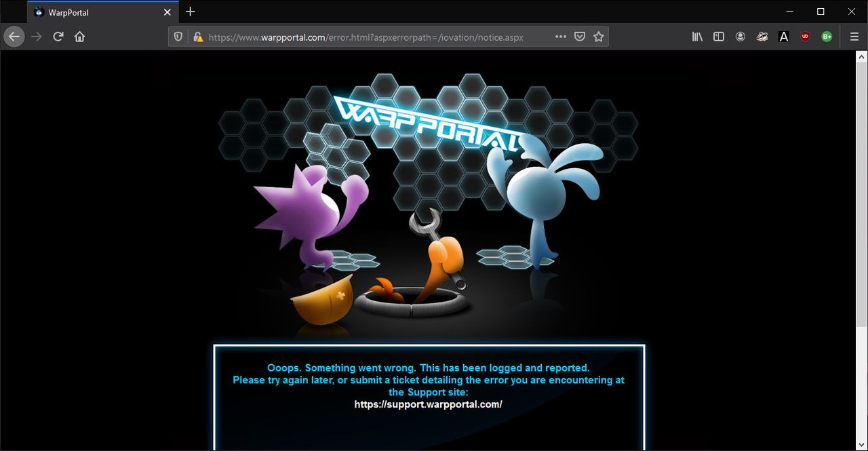Open uBlock Origin extension popup

805,37
